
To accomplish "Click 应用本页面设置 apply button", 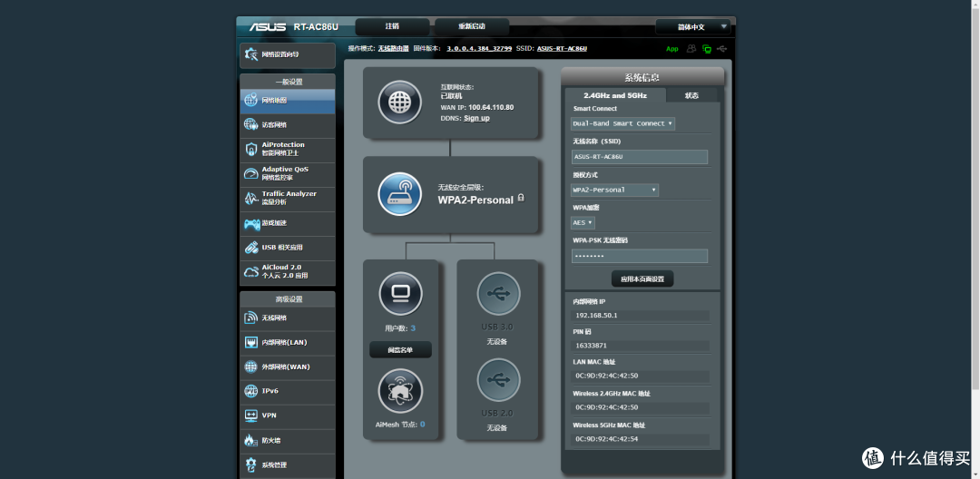I will click(x=642, y=279).
